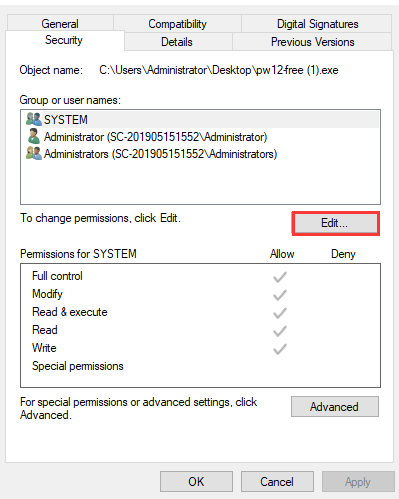Click the Full control Allow checkmark
399x499 pixels.
[x=280, y=277]
